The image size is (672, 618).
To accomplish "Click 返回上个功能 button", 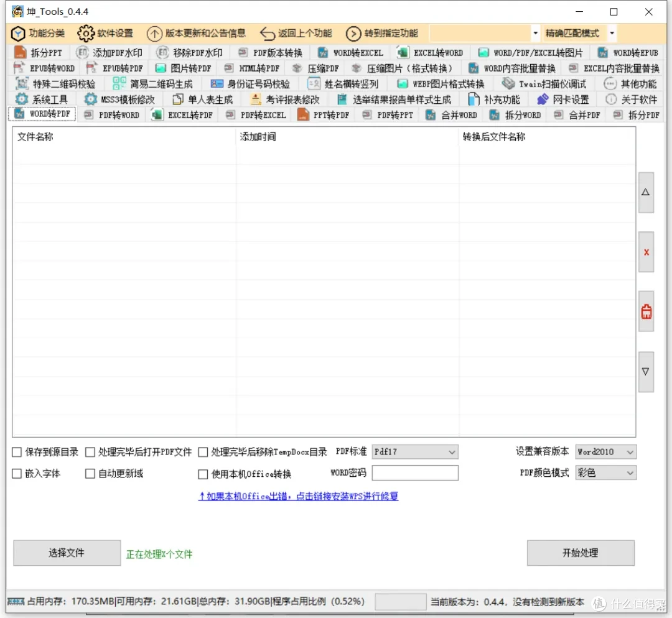I will pyautogui.click(x=296, y=33).
